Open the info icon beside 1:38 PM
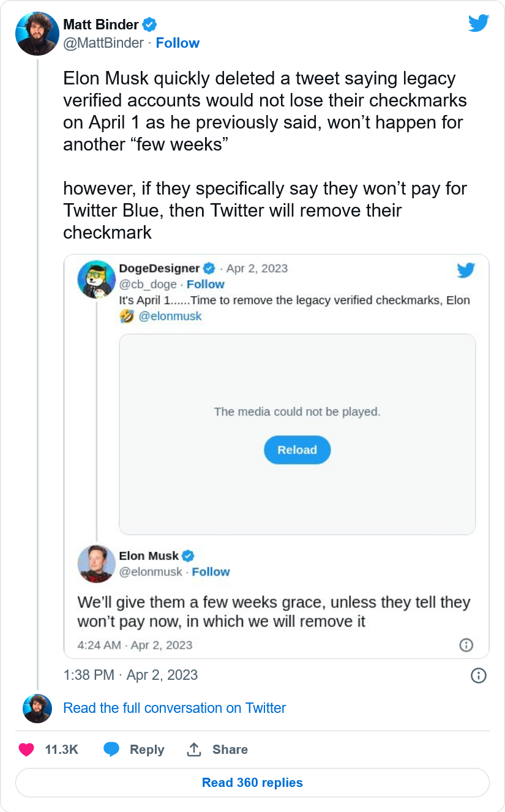 coord(478,675)
